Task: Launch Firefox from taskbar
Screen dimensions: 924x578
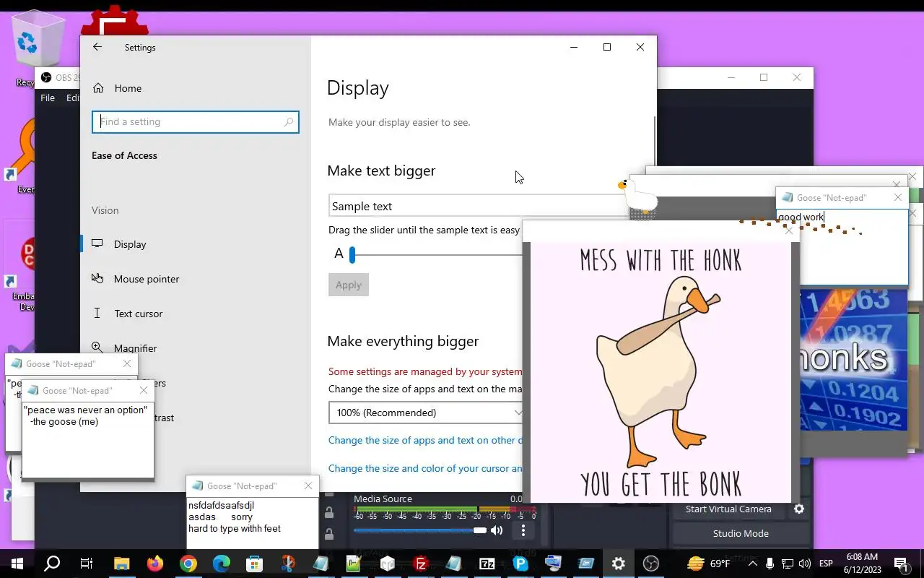Action: click(x=155, y=564)
